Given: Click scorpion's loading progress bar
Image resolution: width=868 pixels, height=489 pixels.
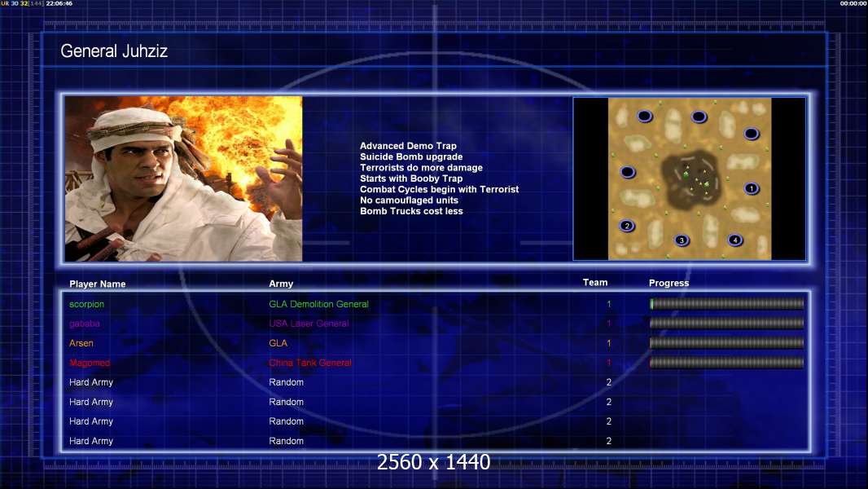Looking at the screenshot, I should (x=726, y=304).
